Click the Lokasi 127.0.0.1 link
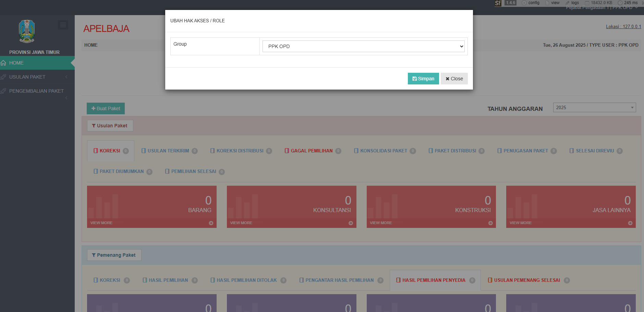 [x=623, y=26]
